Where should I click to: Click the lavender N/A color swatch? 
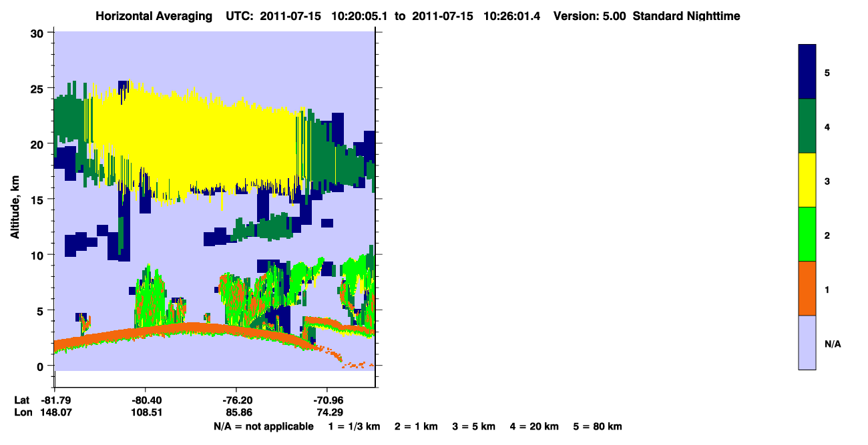click(807, 342)
